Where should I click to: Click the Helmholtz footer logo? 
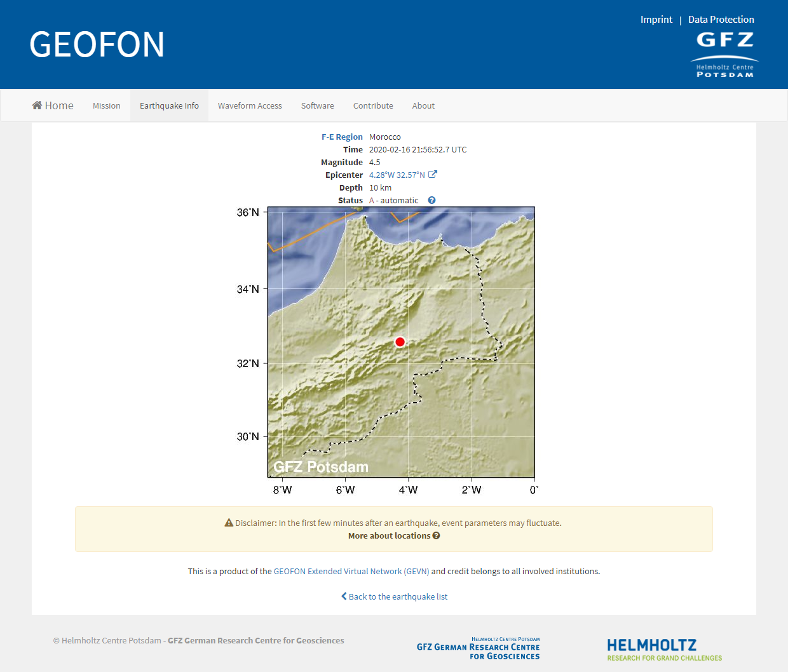665,650
